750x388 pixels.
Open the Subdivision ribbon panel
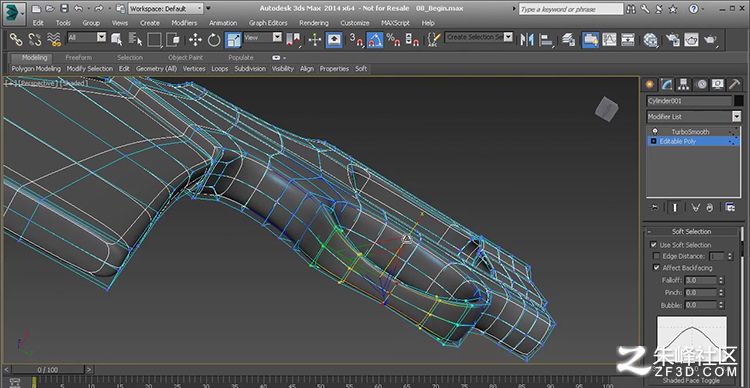[x=250, y=69]
